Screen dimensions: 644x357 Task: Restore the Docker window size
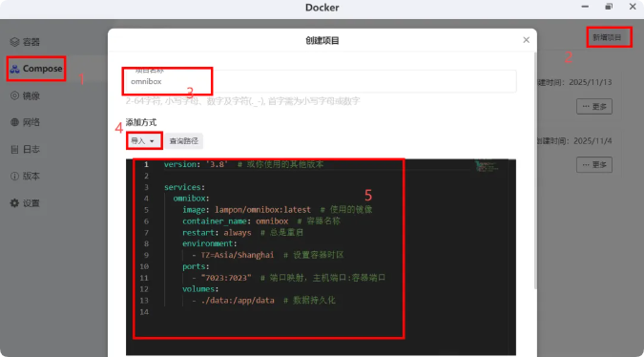609,7
